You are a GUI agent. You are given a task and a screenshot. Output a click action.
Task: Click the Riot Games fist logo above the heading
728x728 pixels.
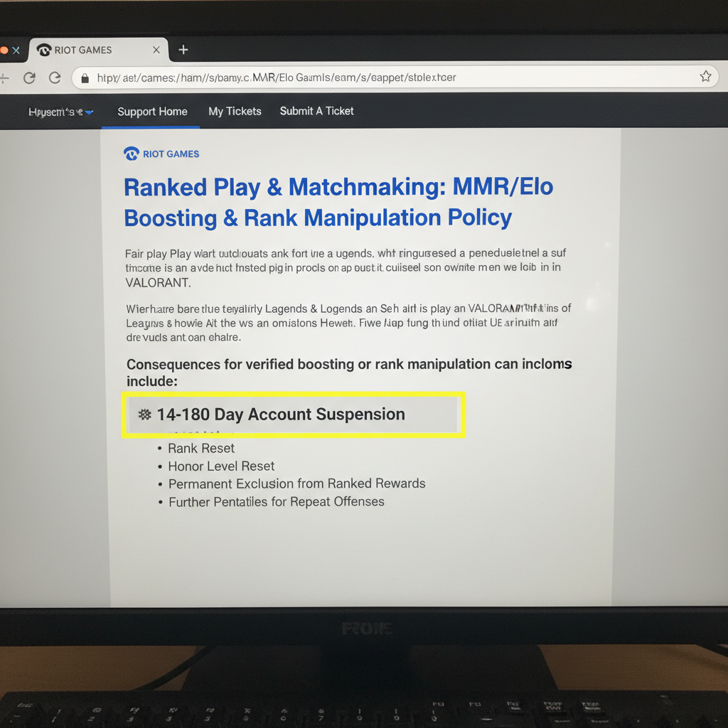[132, 154]
